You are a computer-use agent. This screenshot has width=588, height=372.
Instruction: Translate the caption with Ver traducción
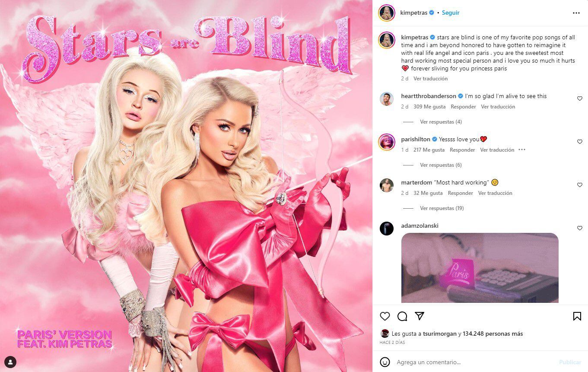click(x=430, y=79)
